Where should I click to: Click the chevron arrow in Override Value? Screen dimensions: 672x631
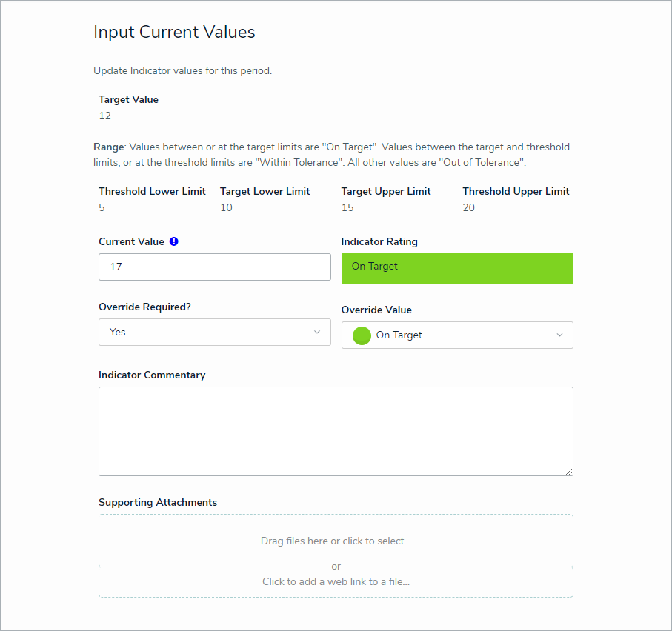(x=559, y=335)
